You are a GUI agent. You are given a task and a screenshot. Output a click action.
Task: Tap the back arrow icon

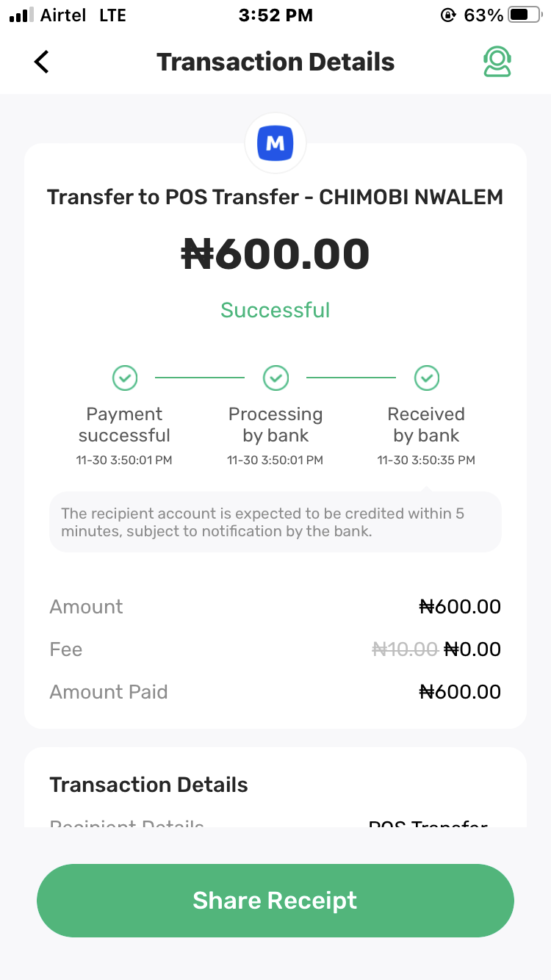[42, 62]
